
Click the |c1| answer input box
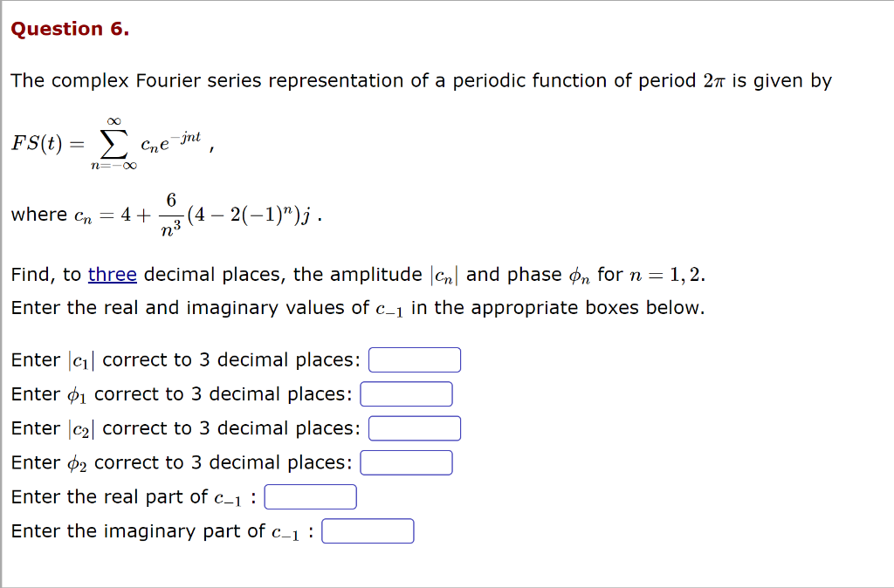pyautogui.click(x=415, y=359)
